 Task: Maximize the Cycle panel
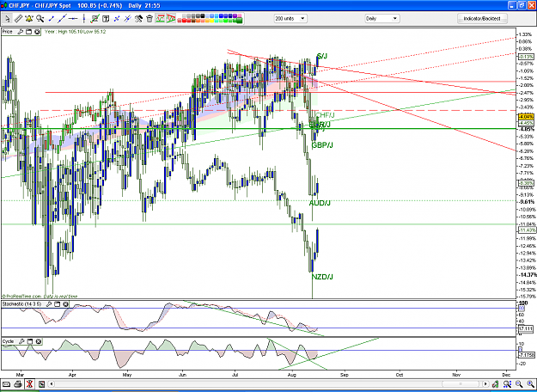(30, 341)
